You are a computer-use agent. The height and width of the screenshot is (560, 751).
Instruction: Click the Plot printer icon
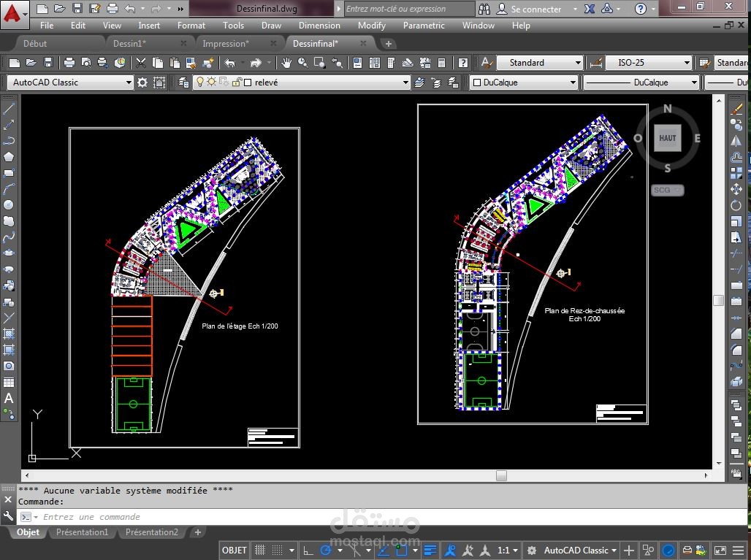(x=69, y=63)
